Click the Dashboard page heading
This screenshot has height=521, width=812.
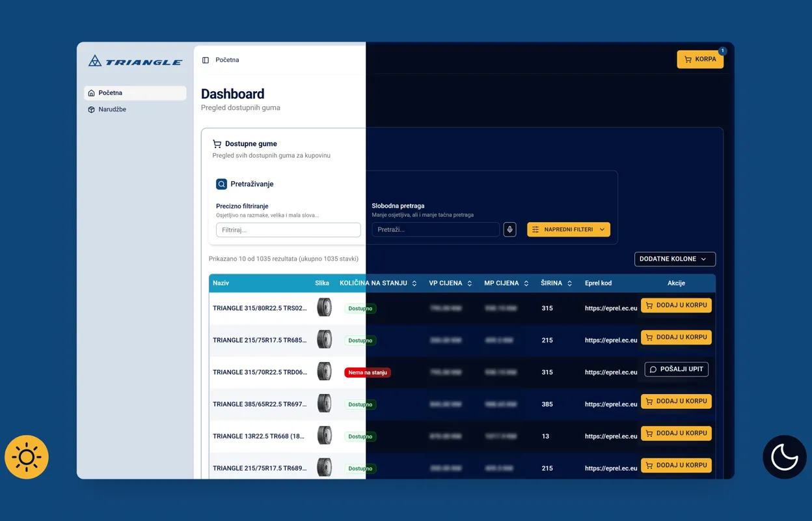pos(233,94)
